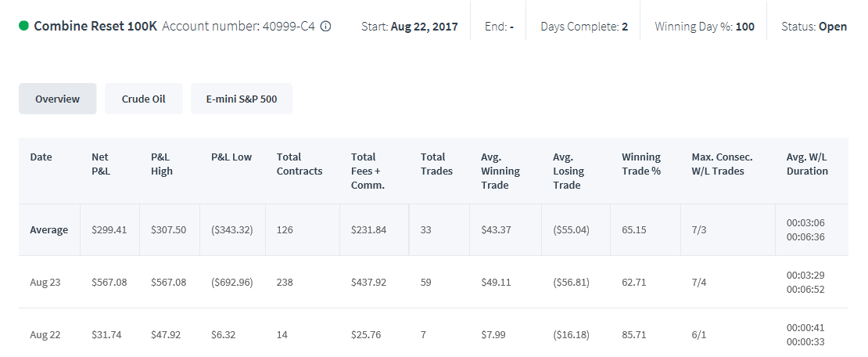Select the Aug 23 row date
This screenshot has width=868, height=357.
tap(45, 282)
